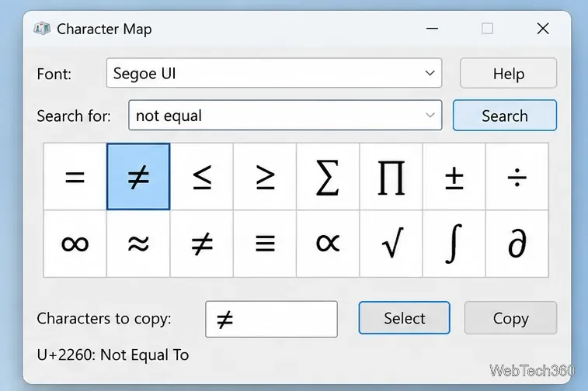The width and height of the screenshot is (588, 391).
Task: Pick the less-than-or-equal symbol
Action: point(202,176)
